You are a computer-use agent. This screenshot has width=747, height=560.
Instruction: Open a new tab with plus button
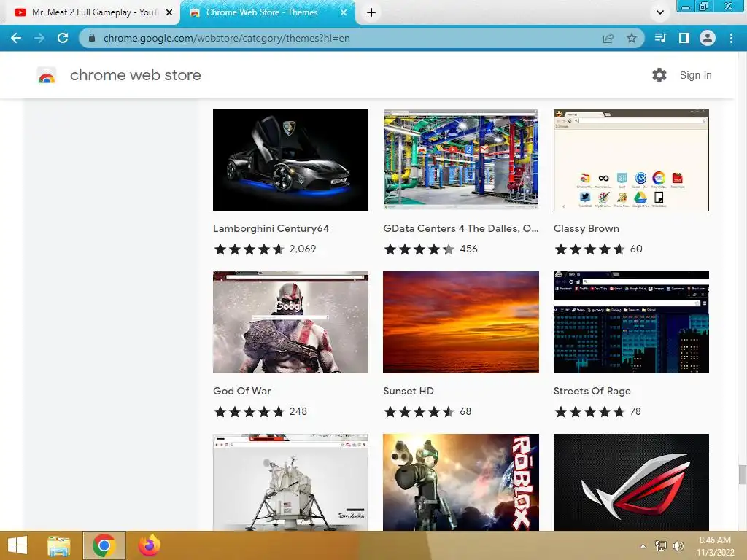pos(371,12)
